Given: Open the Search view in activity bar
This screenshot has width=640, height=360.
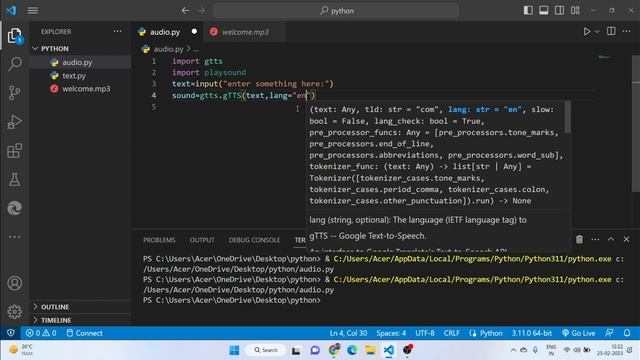Looking at the screenshot, I should click(x=15, y=64).
